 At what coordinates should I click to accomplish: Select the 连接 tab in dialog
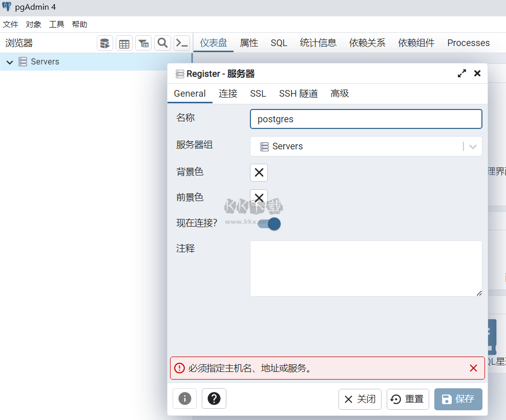(x=228, y=94)
